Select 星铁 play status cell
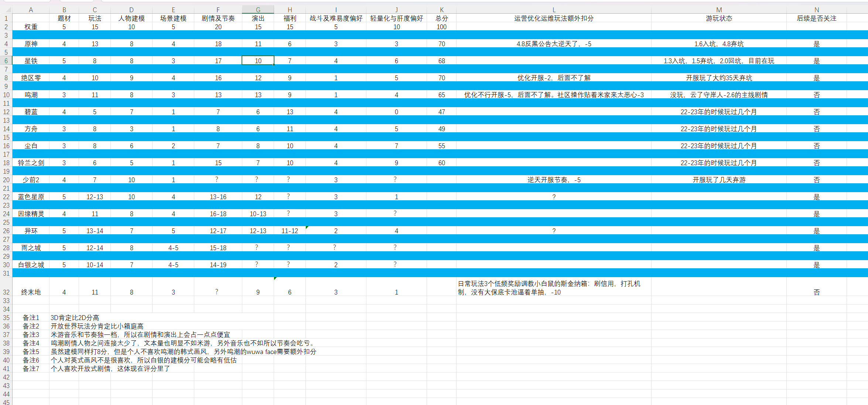 718,61
